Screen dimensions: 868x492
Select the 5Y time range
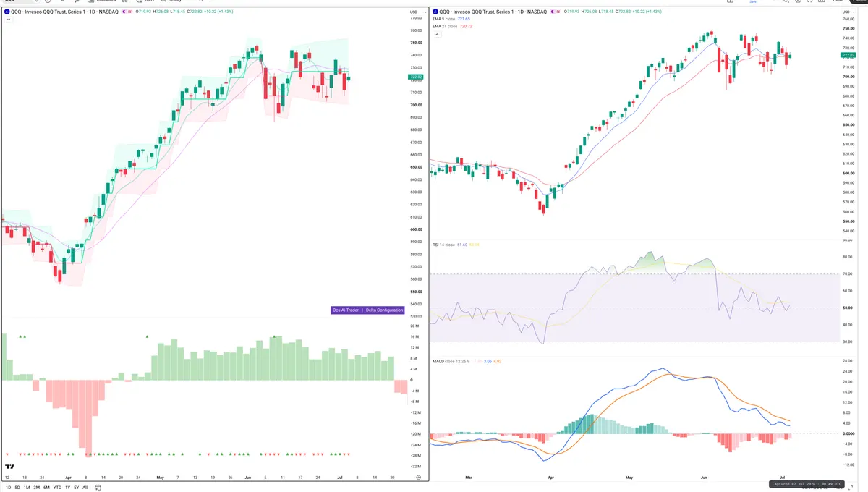pos(77,488)
